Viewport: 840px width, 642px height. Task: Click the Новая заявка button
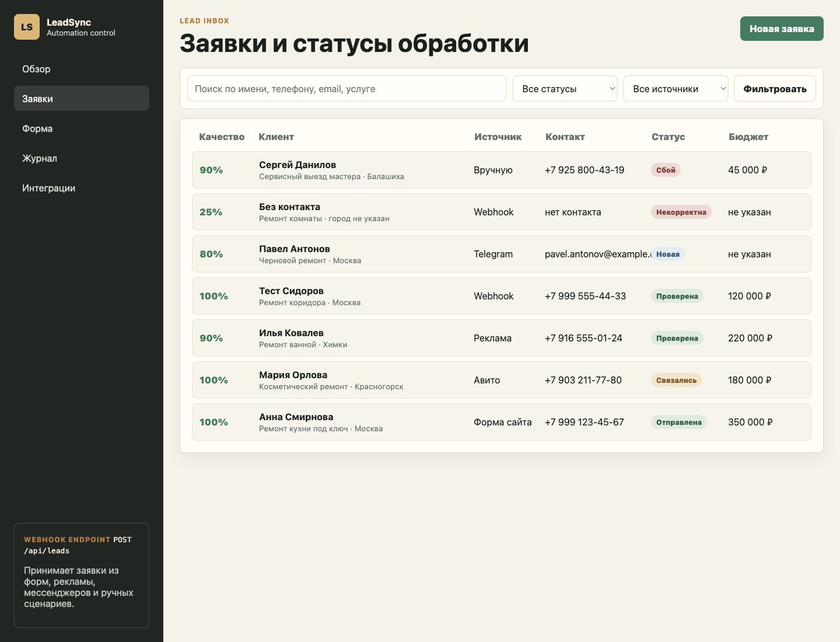[782, 29]
